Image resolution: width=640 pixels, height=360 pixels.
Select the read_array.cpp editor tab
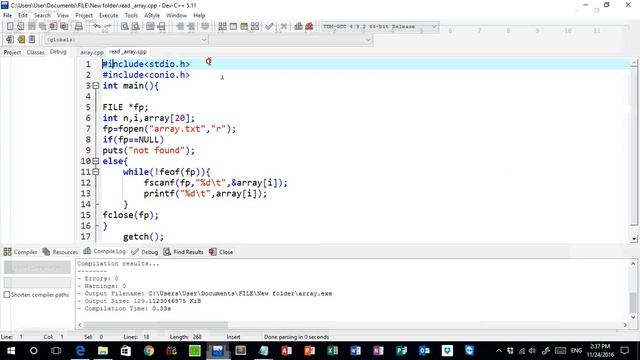(x=128, y=52)
